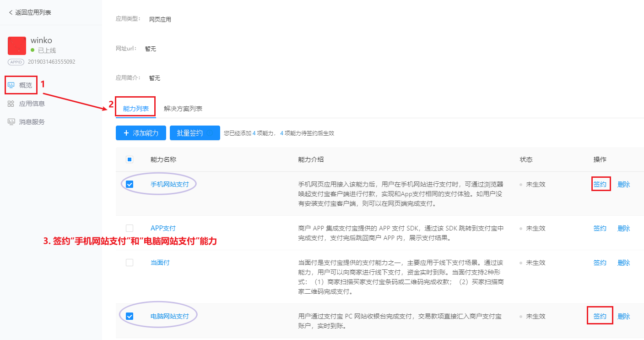This screenshot has width=644, height=340.
Task: Click 签约 for APP支付
Action: (x=600, y=228)
